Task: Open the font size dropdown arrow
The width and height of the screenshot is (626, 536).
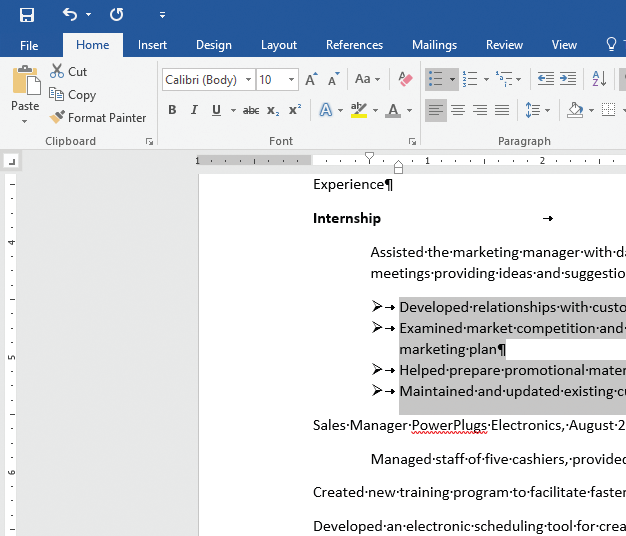Action: (x=292, y=80)
